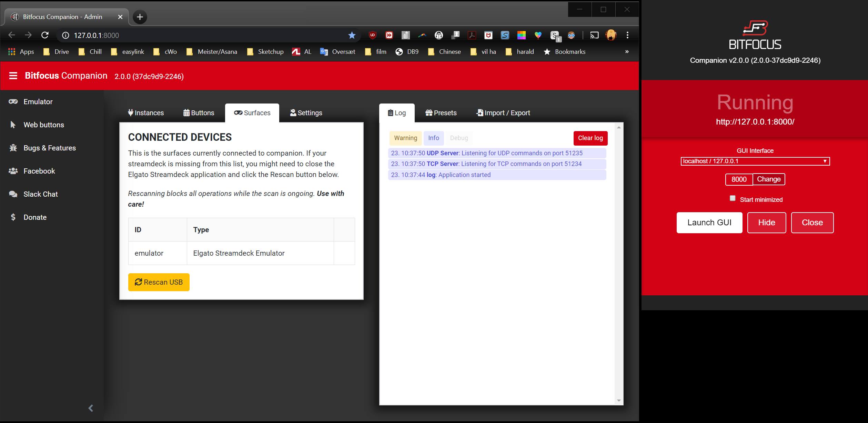868x423 pixels.
Task: Click the reader-face extension icon
Action: (x=438, y=35)
